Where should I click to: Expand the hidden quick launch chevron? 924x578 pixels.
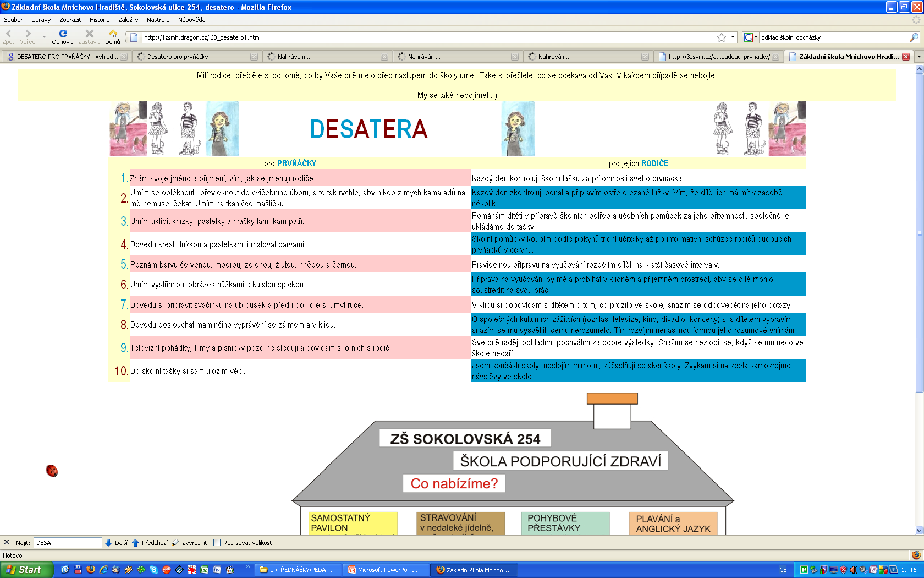pyautogui.click(x=248, y=566)
